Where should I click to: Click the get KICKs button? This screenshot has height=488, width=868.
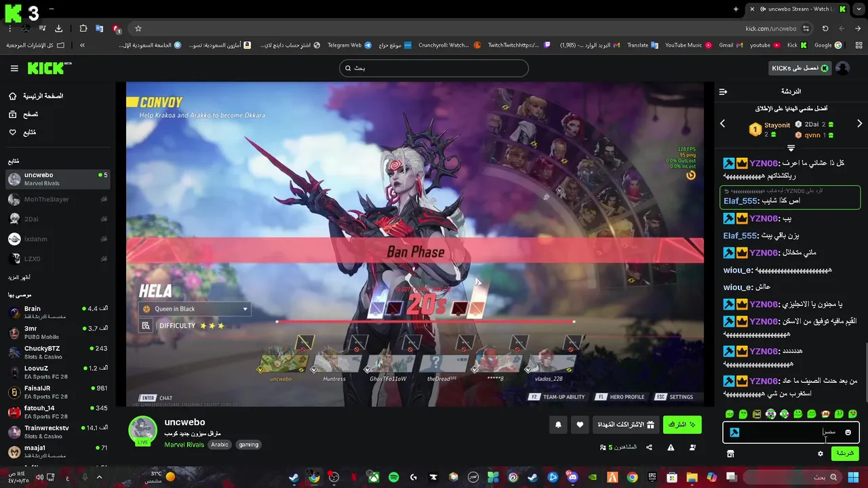tap(800, 68)
